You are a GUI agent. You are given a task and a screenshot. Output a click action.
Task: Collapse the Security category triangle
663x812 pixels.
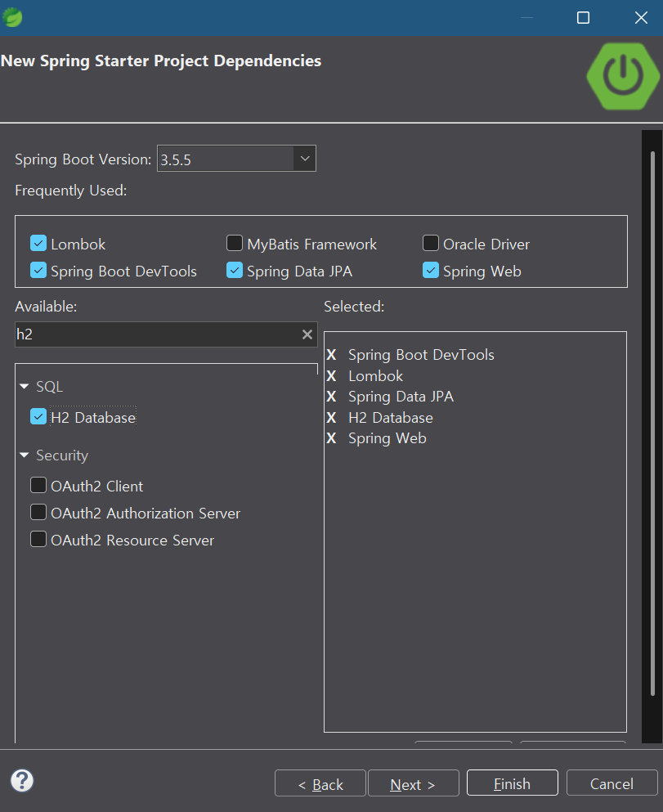click(24, 455)
